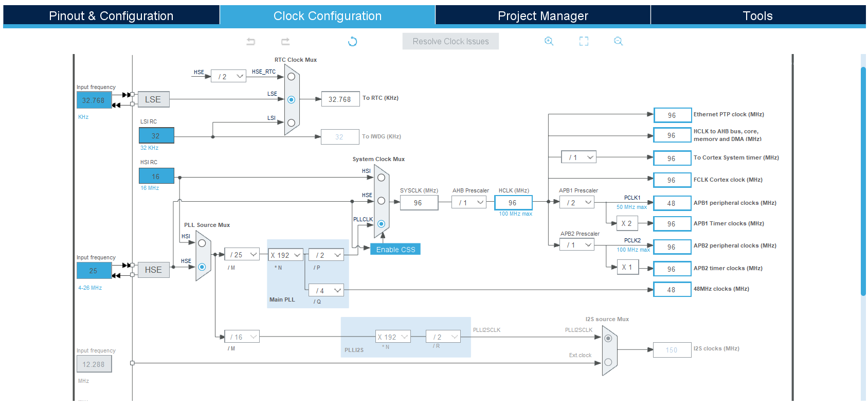Click the SYSCLK 96 MHz field
This screenshot has height=405, width=868.
point(419,203)
